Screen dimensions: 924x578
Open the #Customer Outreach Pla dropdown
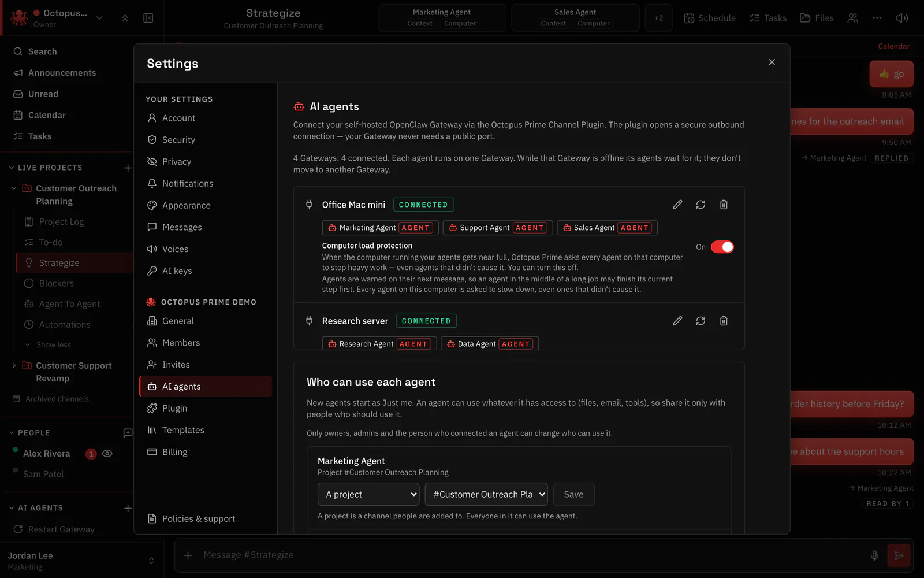[x=486, y=494]
